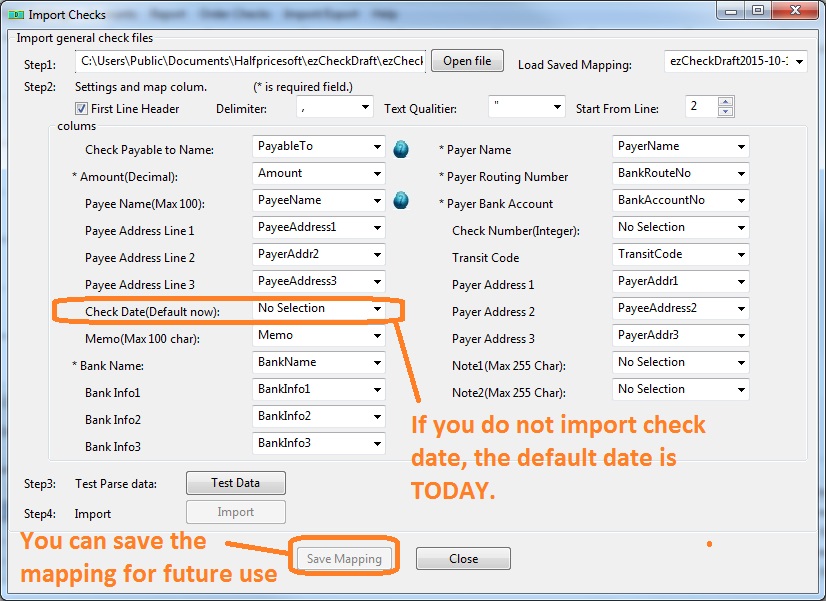
Task: Click help icon beside Check Payable to Name
Action: point(400,149)
